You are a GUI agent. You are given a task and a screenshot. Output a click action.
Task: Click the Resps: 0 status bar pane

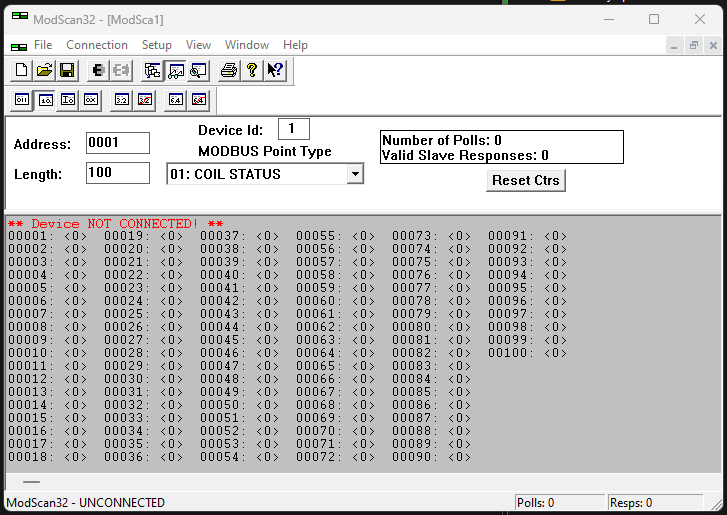click(656, 503)
